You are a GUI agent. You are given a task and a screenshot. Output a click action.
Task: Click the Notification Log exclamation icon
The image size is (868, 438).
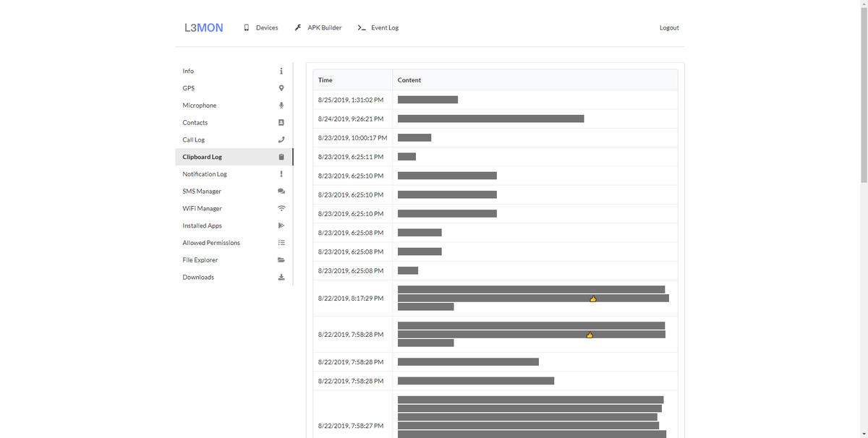[281, 174]
